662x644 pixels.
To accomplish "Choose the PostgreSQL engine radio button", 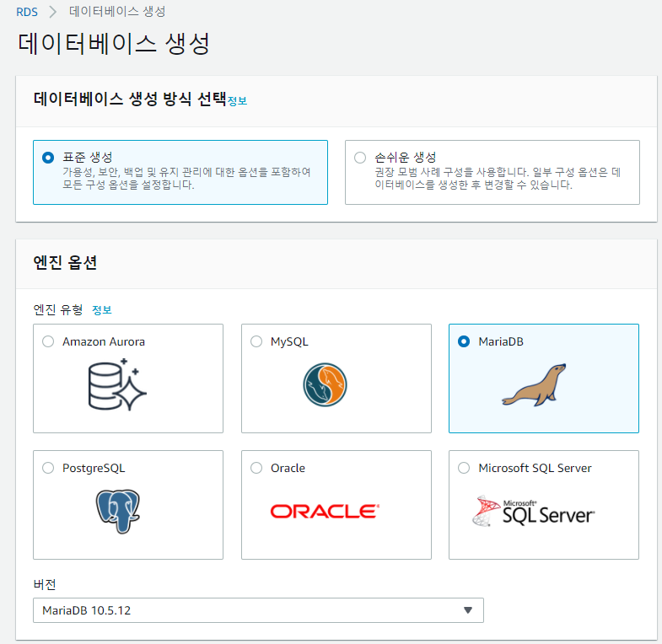I will pyautogui.click(x=48, y=468).
